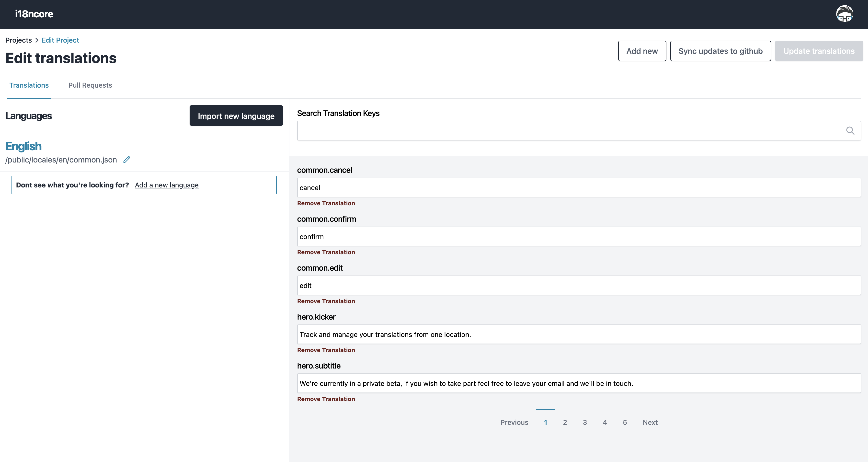
Task: Click the magnifier search icon
Action: 850,131
